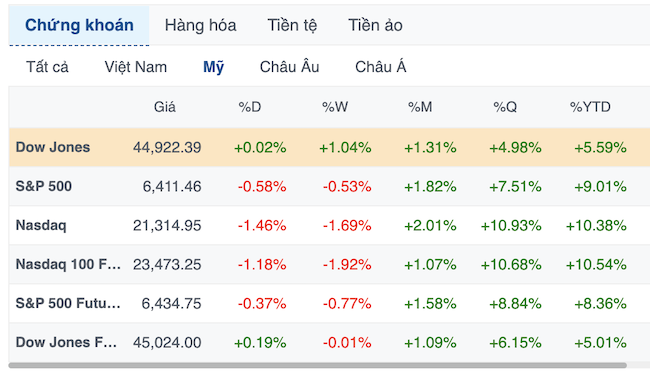Click the Giá column header
650x382 pixels.
tap(165, 107)
